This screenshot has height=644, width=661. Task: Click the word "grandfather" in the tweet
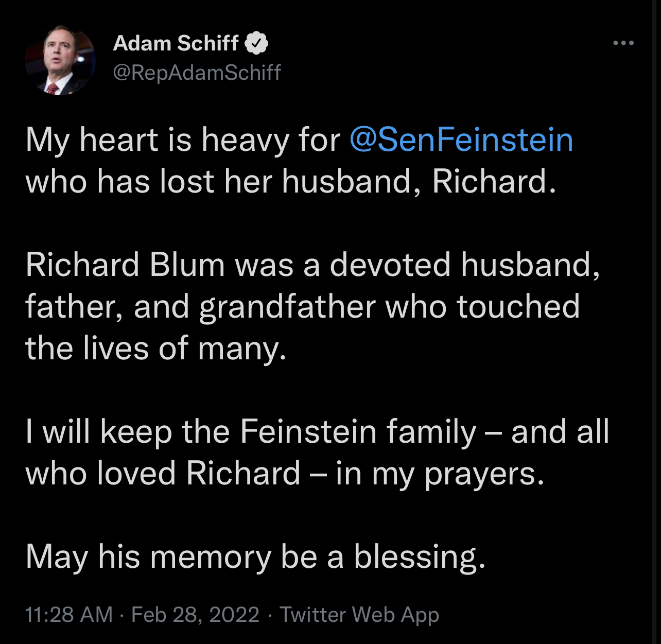(x=288, y=307)
